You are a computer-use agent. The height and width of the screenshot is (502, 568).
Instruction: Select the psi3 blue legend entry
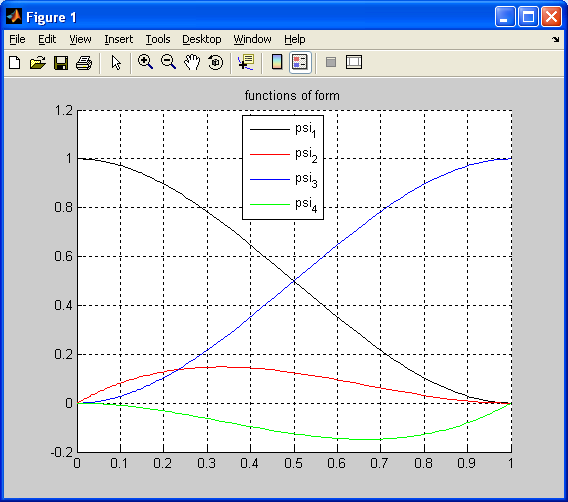pos(284,180)
